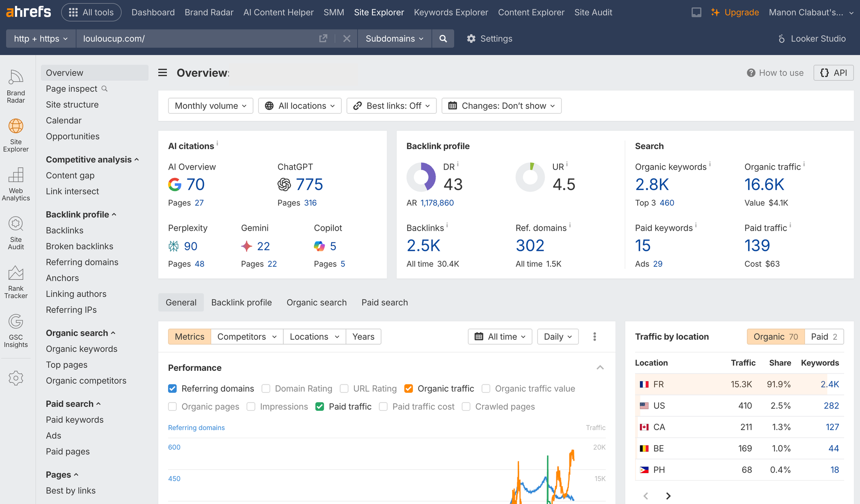
Task: Open Broken backlinks report link
Action: pyautogui.click(x=80, y=246)
